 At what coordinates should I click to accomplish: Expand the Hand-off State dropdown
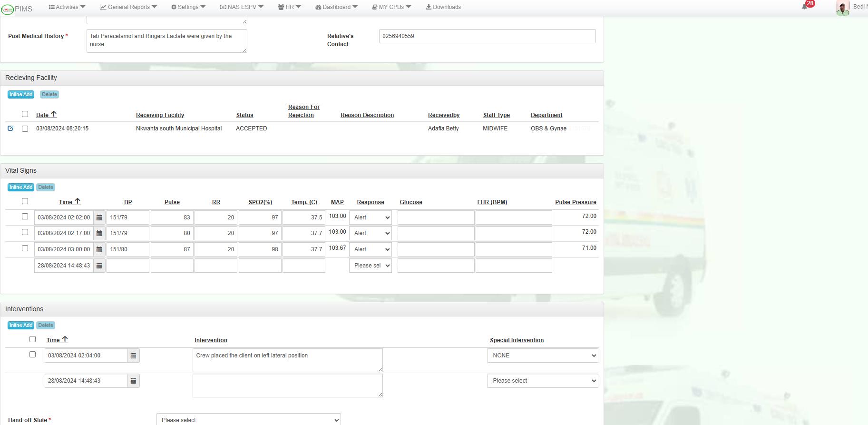point(248,420)
